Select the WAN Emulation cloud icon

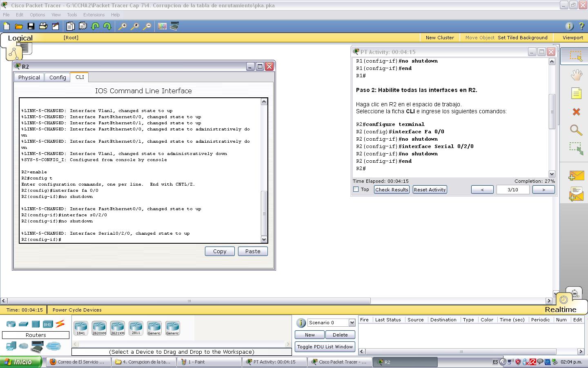coord(24,346)
